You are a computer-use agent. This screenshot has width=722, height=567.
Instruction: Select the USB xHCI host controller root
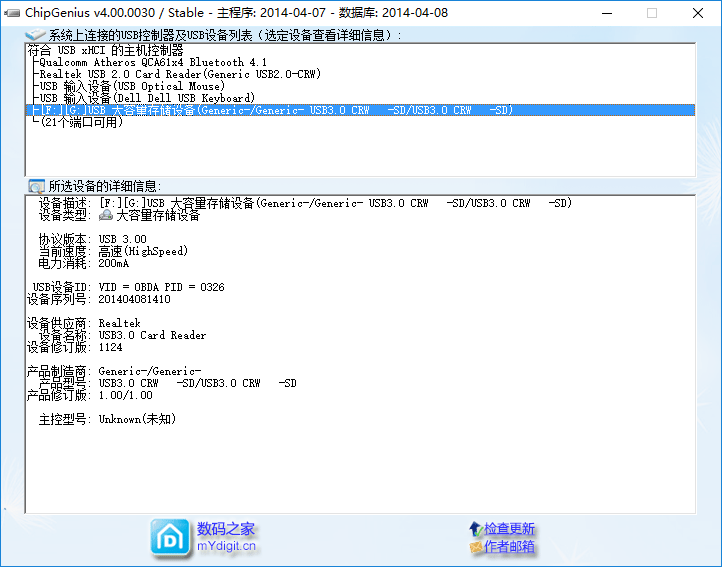105,50
